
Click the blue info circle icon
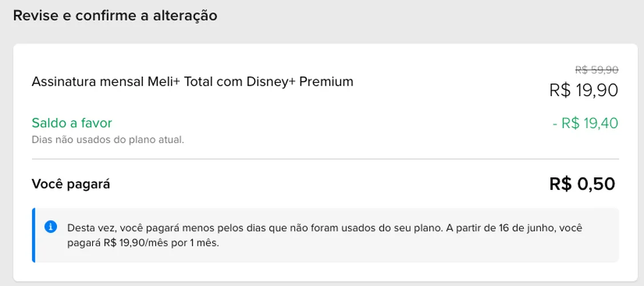pos(50,227)
